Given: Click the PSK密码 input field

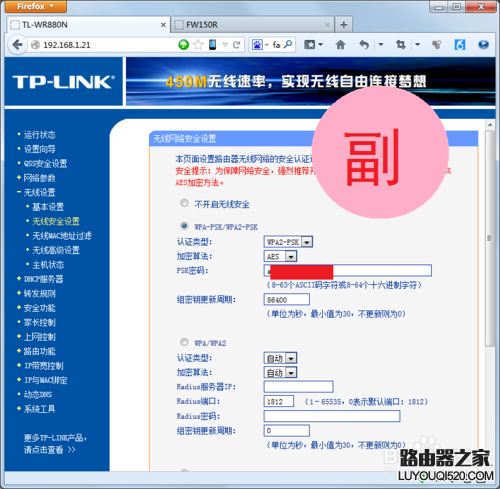Looking at the screenshot, I should coord(348,270).
